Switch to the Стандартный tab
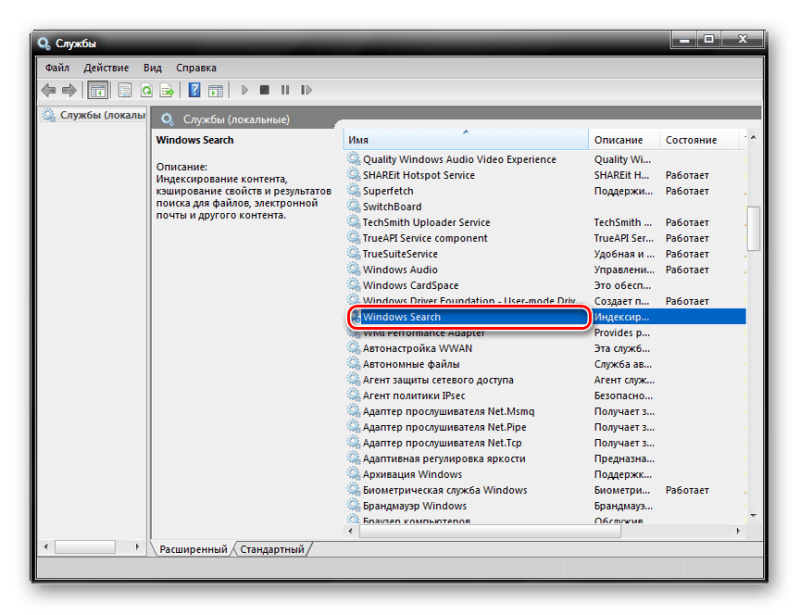 tap(272, 549)
